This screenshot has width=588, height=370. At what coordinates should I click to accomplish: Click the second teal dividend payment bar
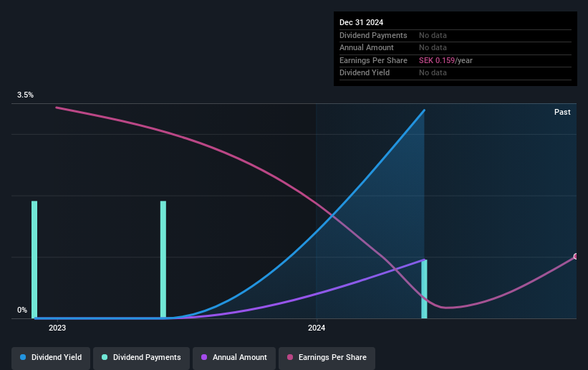[x=163, y=260]
